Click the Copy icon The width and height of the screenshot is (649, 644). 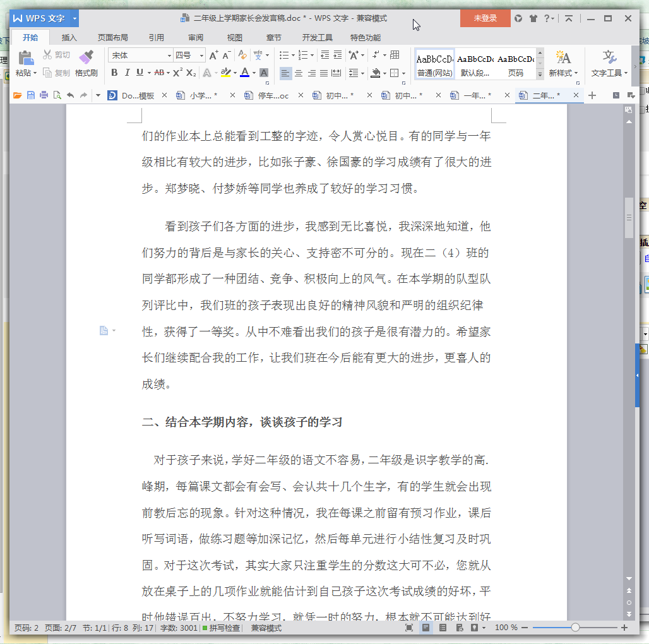coord(47,73)
